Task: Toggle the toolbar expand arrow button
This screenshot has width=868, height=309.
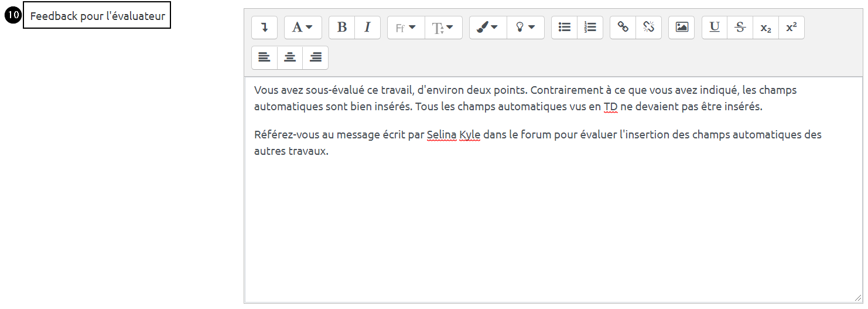Action: (264, 28)
